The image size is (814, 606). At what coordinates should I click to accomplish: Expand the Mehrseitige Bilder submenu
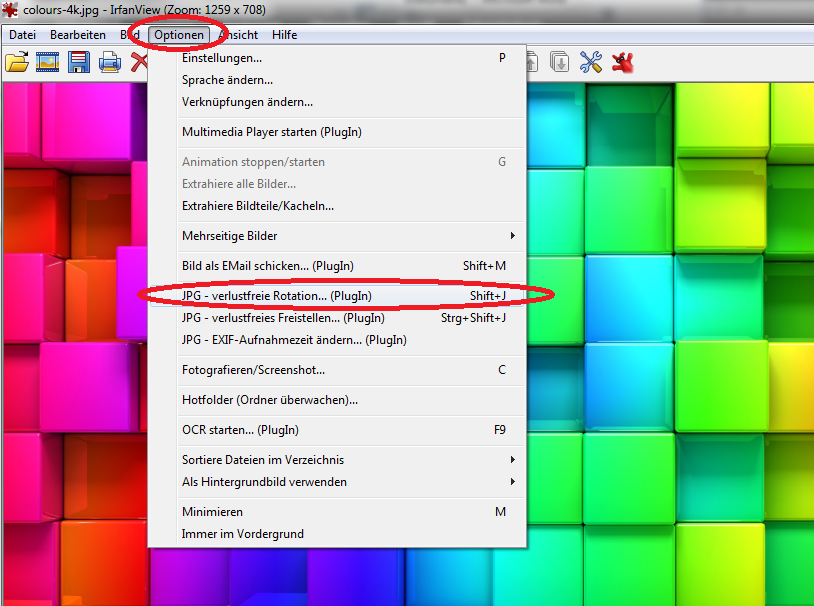[337, 236]
